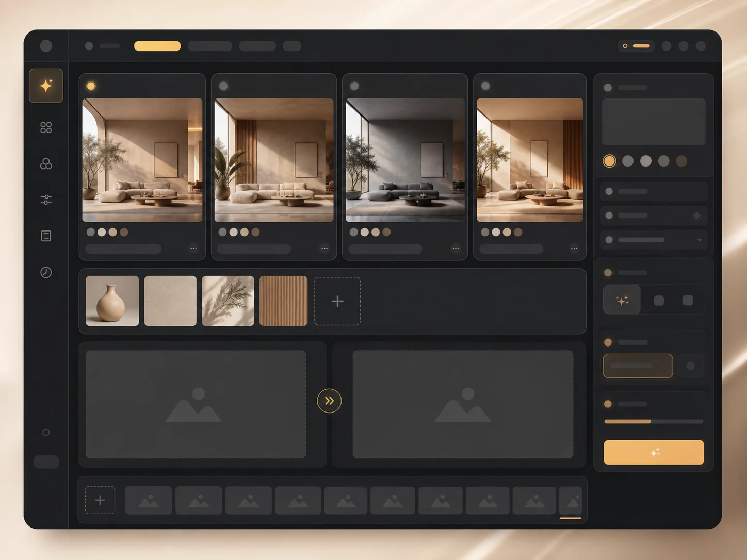Click the large gray preview box in right panel
The width and height of the screenshot is (747, 560).
coord(654,122)
